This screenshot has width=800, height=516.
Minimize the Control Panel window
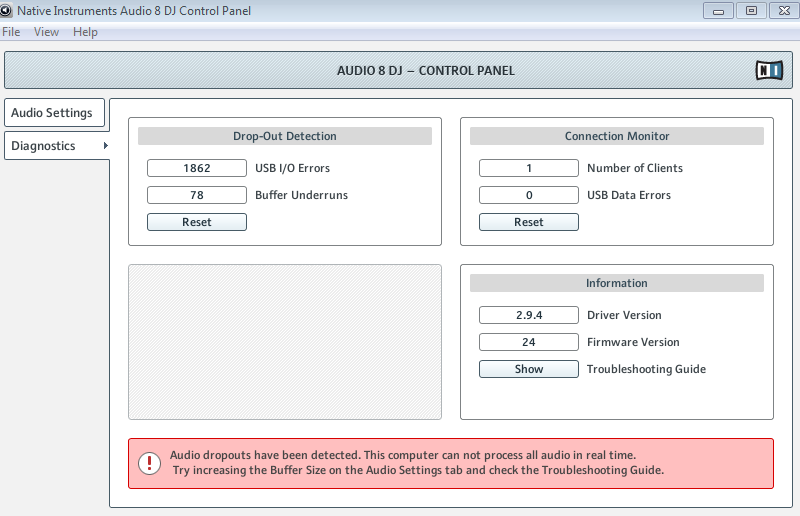pos(718,11)
